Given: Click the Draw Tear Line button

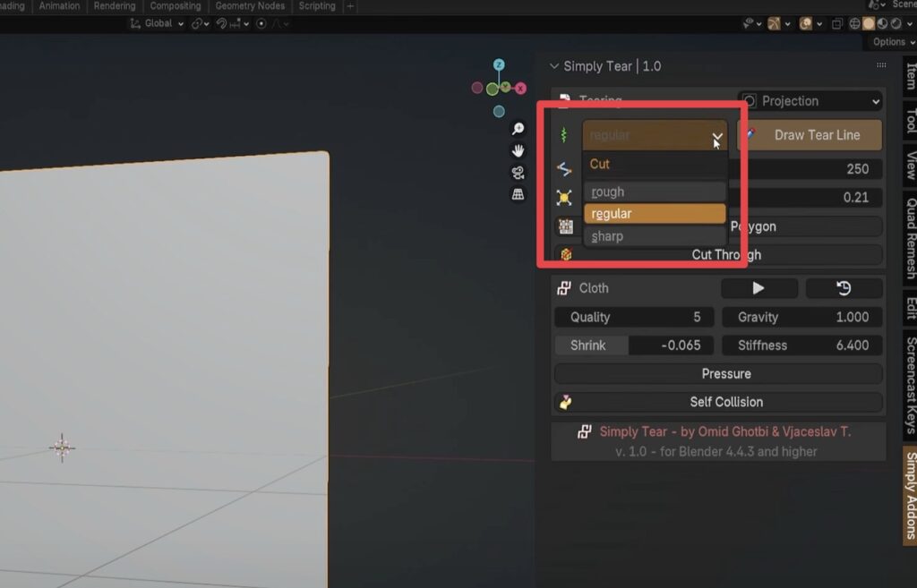Looking at the screenshot, I should point(810,135).
